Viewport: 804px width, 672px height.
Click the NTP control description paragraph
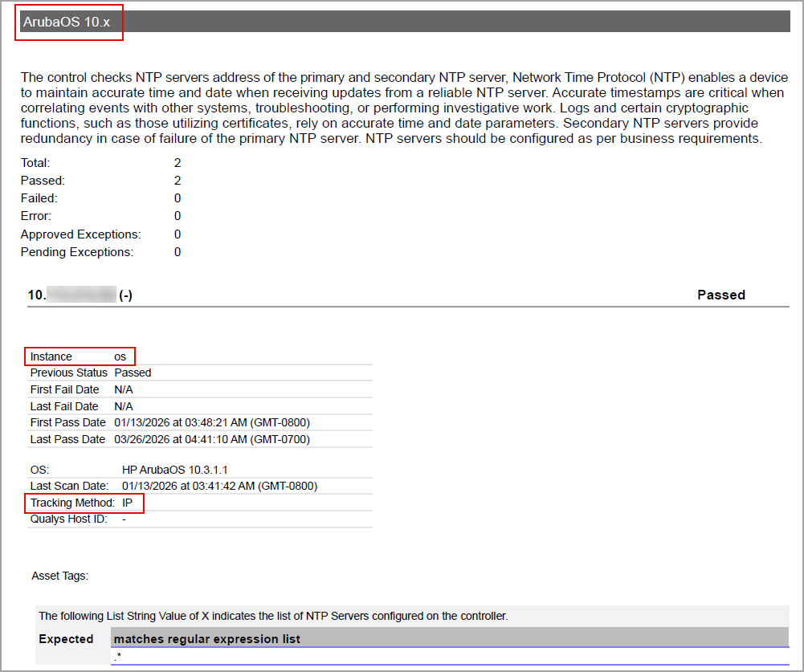pos(404,108)
